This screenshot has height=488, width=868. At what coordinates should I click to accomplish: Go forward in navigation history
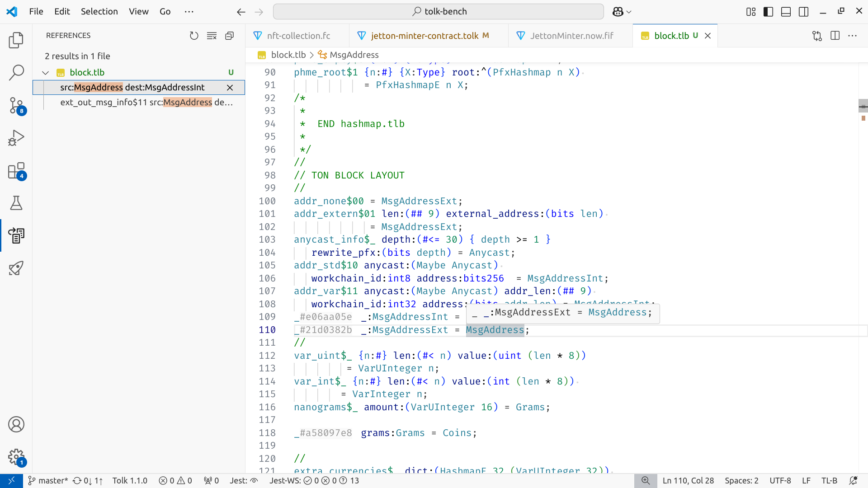pyautogui.click(x=259, y=12)
